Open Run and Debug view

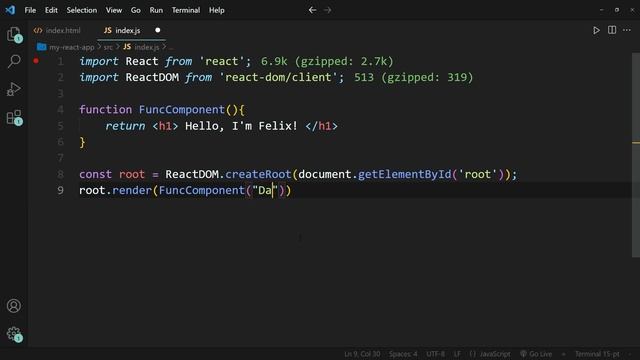point(13,89)
